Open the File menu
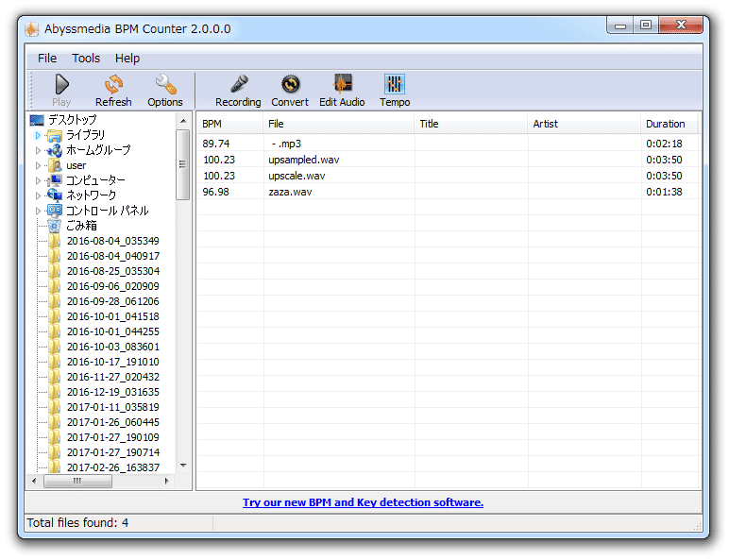This screenshot has height=560, width=729. coord(47,59)
